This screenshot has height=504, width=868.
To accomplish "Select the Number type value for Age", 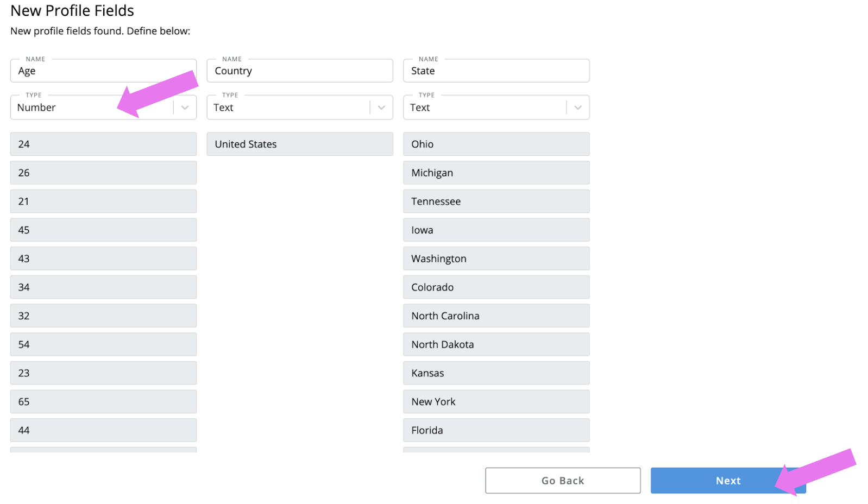I will coord(65,108).
